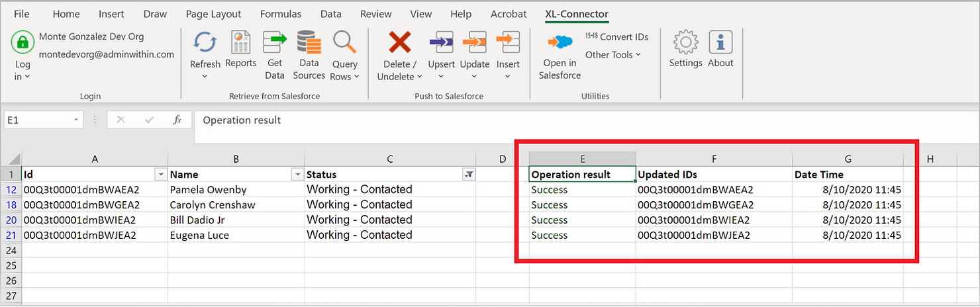This screenshot has height=307, width=980.
Task: Click the About info icon
Action: pyautogui.click(x=720, y=43)
